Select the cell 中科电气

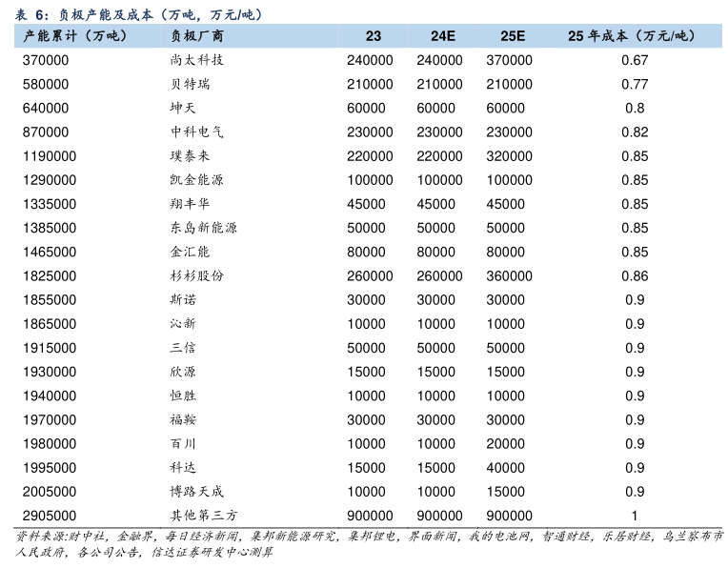[197, 132]
